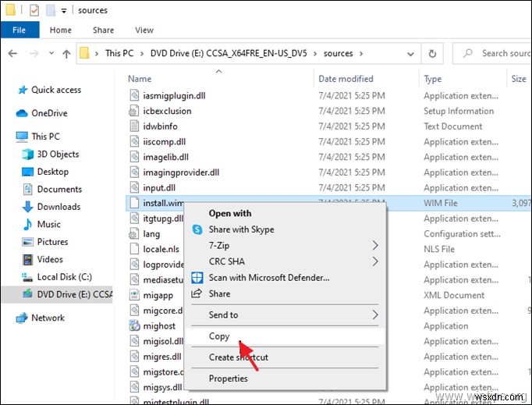Click the Back navigation arrow

pyautogui.click(x=12, y=53)
